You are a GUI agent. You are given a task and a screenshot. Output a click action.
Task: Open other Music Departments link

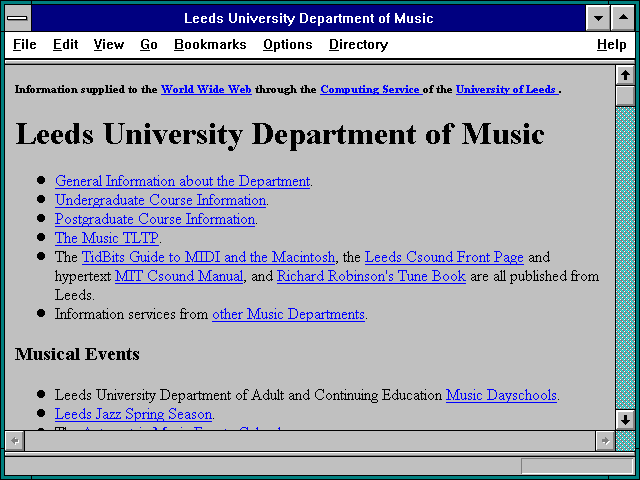point(288,314)
